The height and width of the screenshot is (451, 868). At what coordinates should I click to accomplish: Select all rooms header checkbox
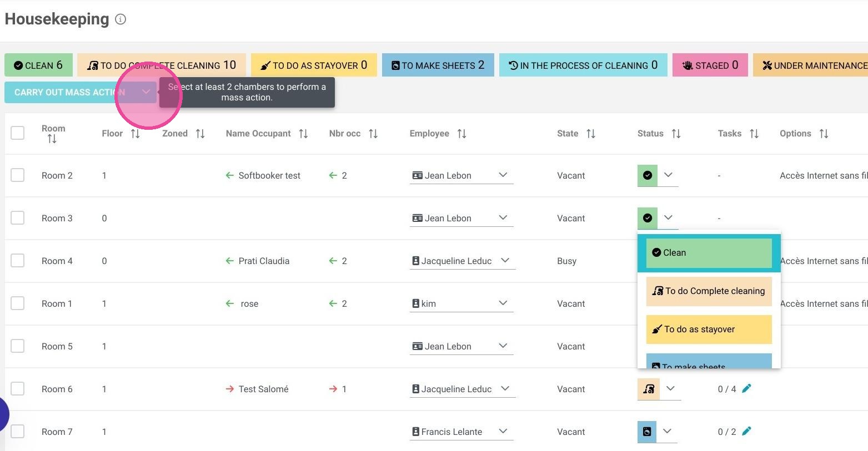[x=18, y=133]
